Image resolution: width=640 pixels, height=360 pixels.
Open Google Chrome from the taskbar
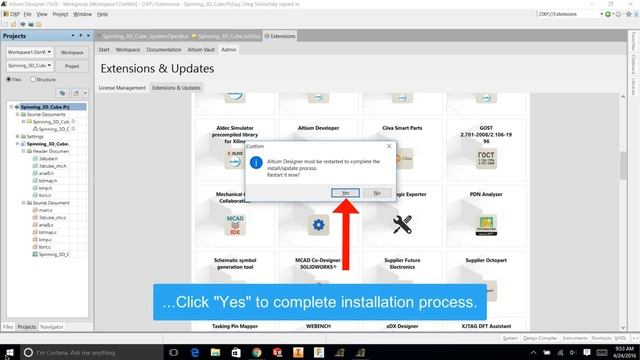pyautogui.click(x=257, y=352)
